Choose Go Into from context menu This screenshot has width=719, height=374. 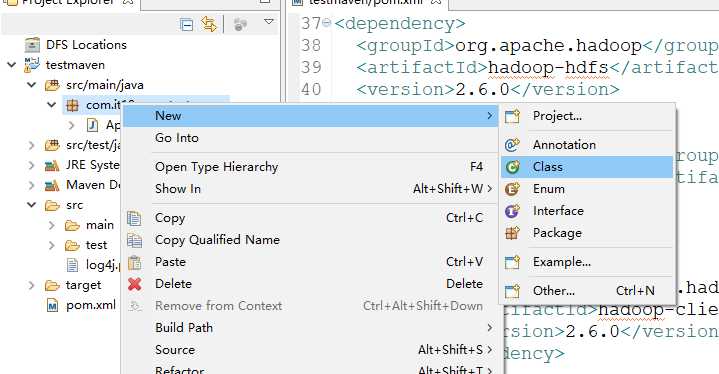[x=310, y=138]
